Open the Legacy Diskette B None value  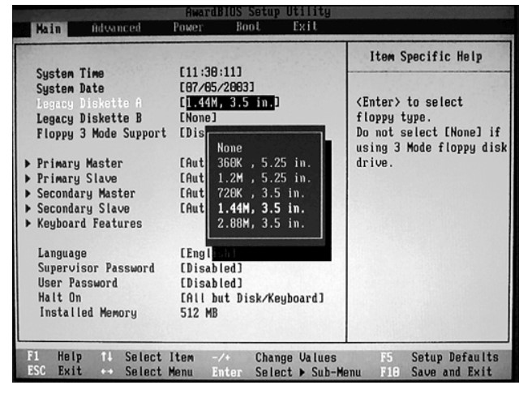click(x=198, y=118)
